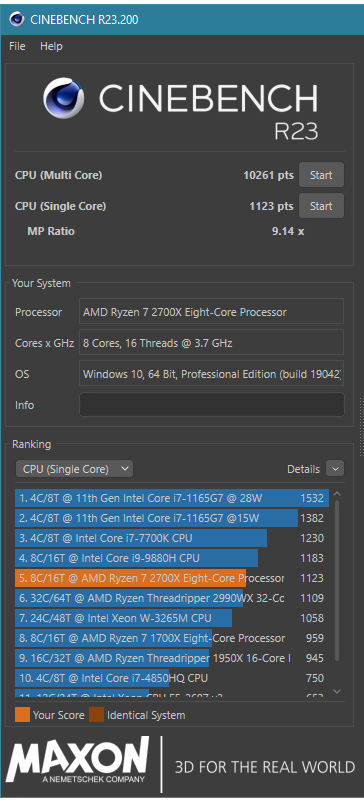Select the highlighted Ryzen 7 2700X ranking row

pos(172,578)
